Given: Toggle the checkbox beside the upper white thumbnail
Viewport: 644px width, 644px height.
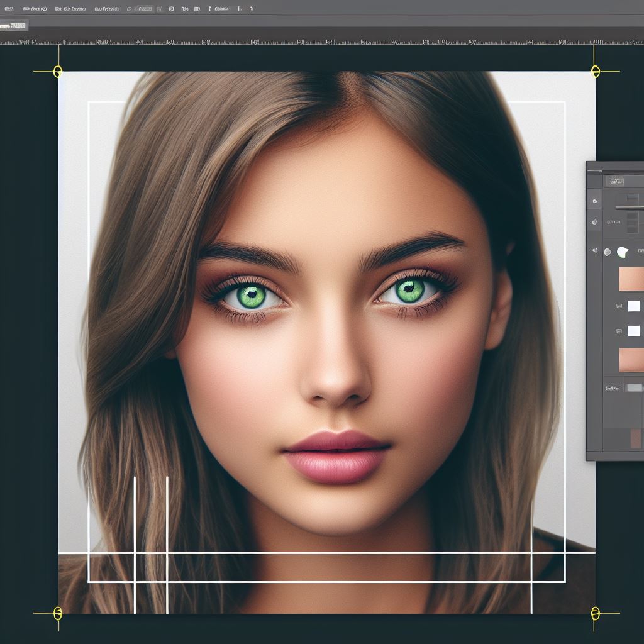Looking at the screenshot, I should [x=619, y=306].
